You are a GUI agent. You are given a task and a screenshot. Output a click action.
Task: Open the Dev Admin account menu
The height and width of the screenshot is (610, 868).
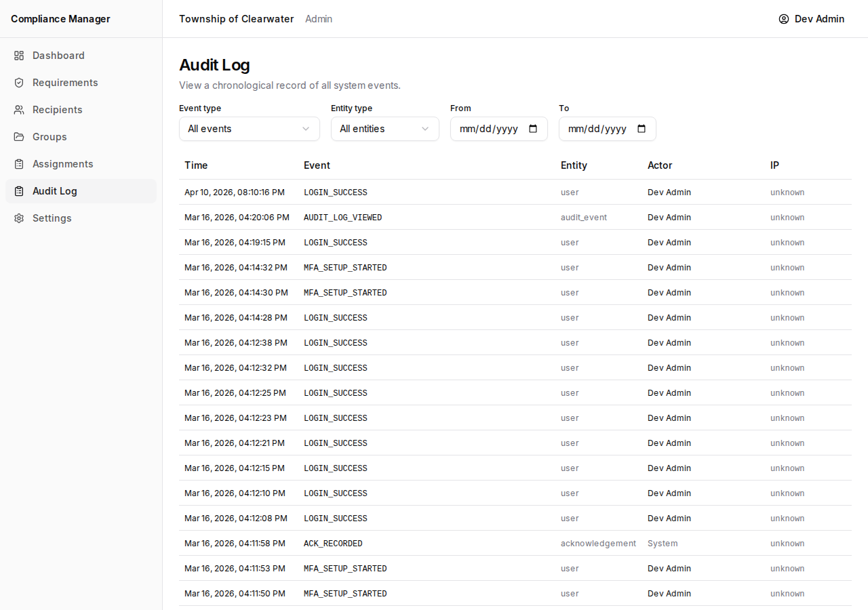(812, 19)
